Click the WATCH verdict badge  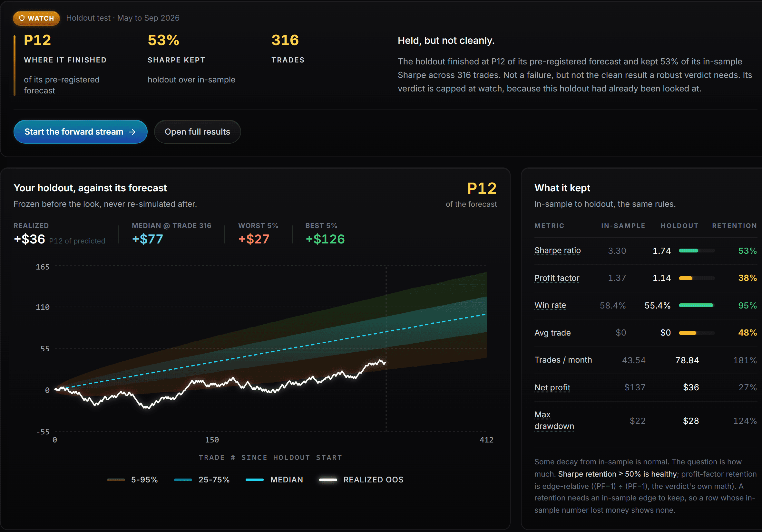click(x=36, y=18)
